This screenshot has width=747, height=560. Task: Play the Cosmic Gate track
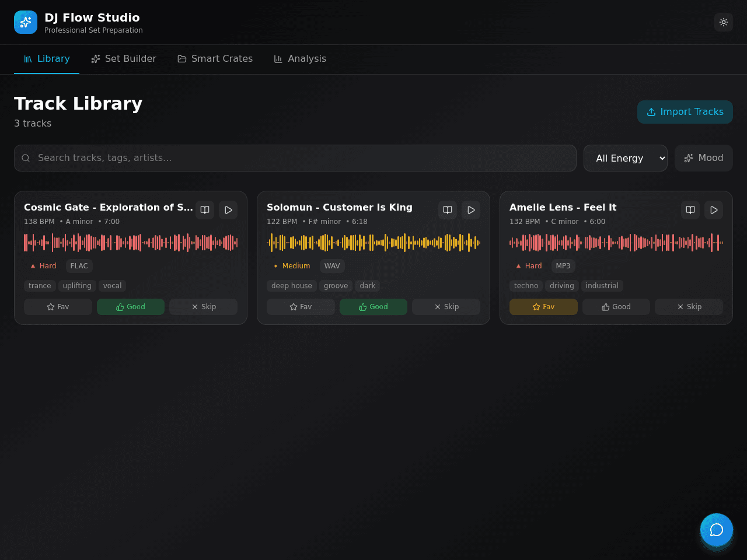click(x=228, y=210)
